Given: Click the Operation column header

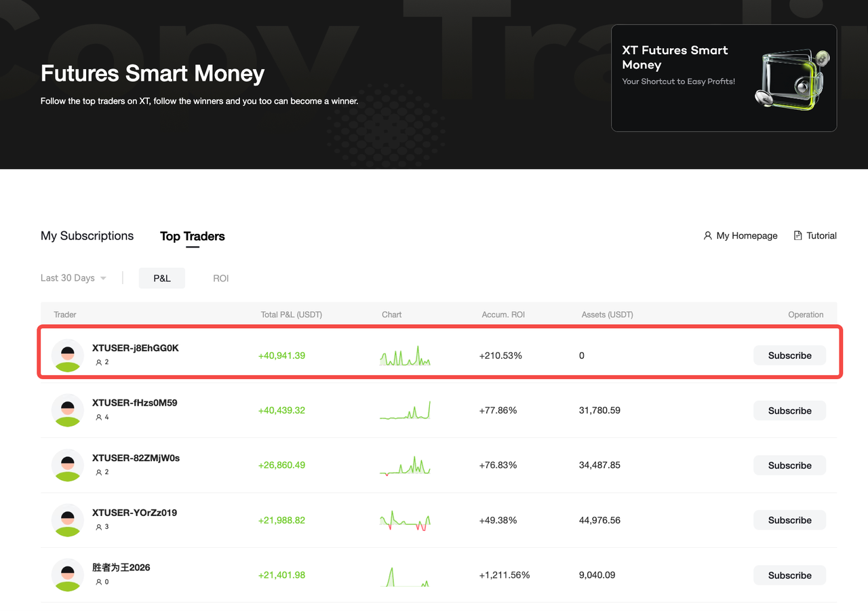Looking at the screenshot, I should 806,315.
